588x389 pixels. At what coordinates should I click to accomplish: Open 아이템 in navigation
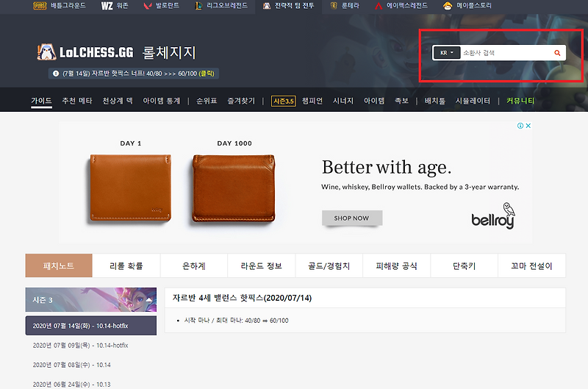point(374,101)
